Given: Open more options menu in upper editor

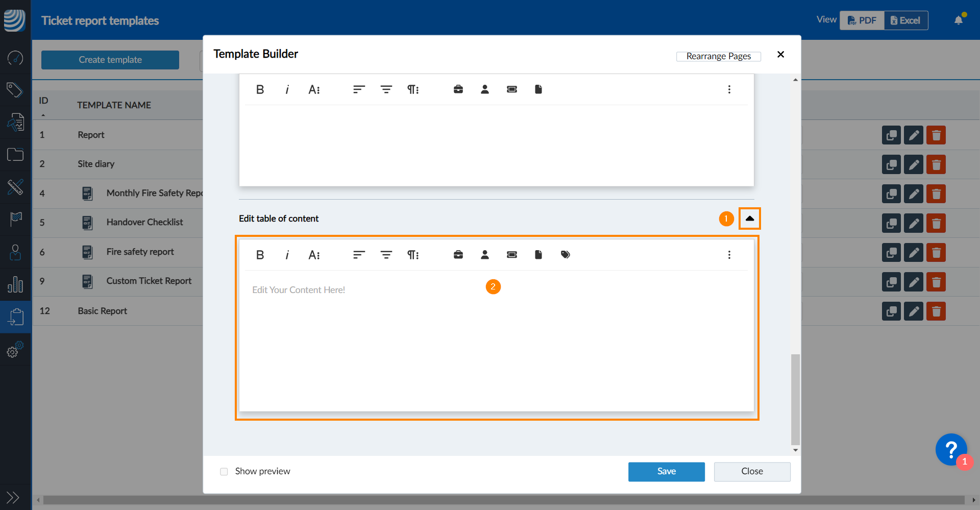Looking at the screenshot, I should pyautogui.click(x=729, y=89).
